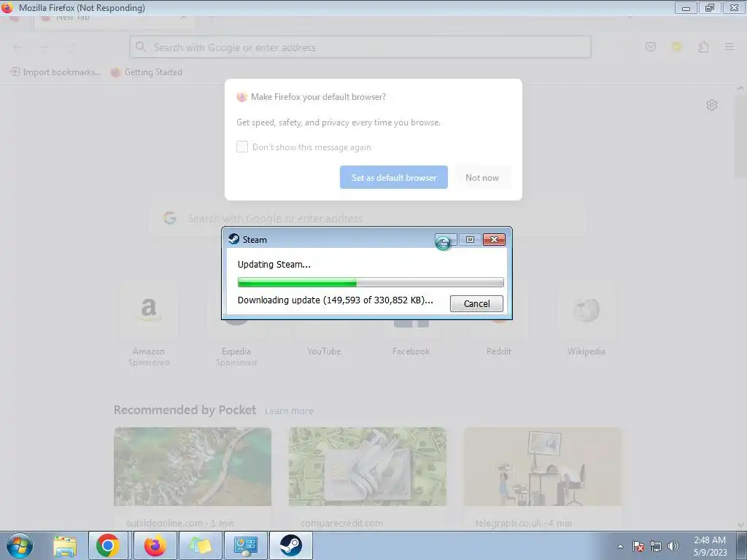The image size is (747, 560).
Task: Open volume speaker tray icon
Action: click(x=673, y=546)
